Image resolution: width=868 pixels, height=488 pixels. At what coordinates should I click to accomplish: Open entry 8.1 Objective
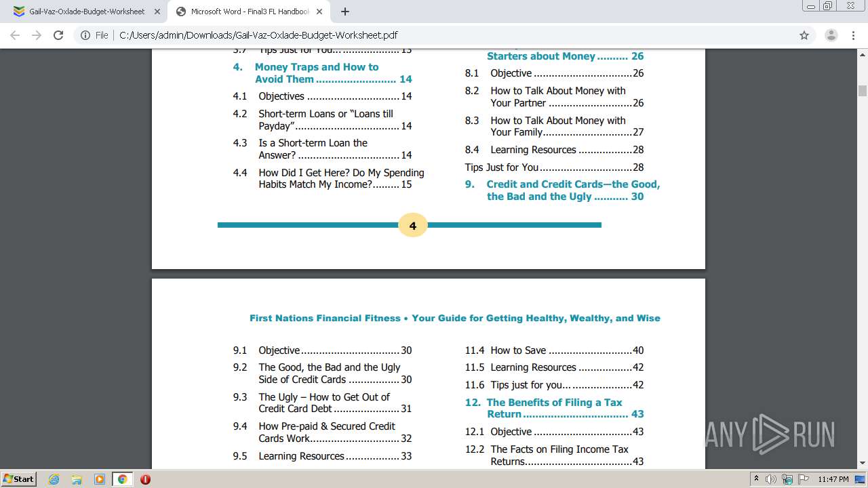554,73
